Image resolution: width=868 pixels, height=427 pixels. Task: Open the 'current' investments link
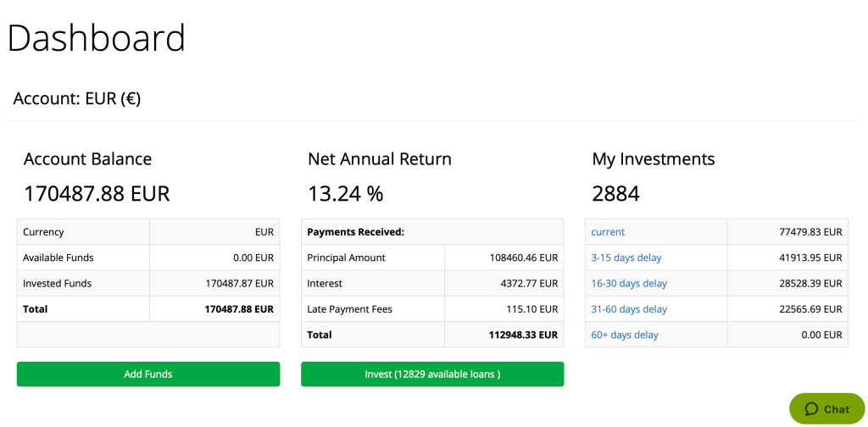point(608,232)
